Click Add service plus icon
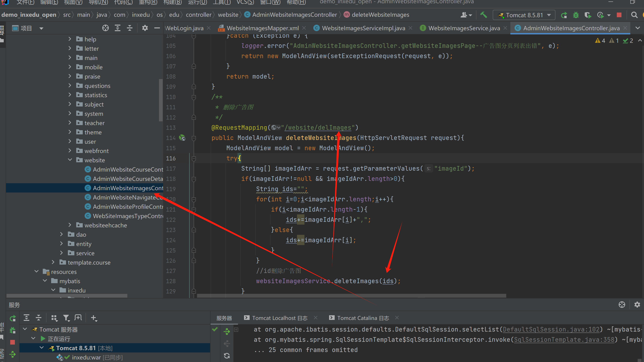The image size is (644, 362). (x=94, y=318)
